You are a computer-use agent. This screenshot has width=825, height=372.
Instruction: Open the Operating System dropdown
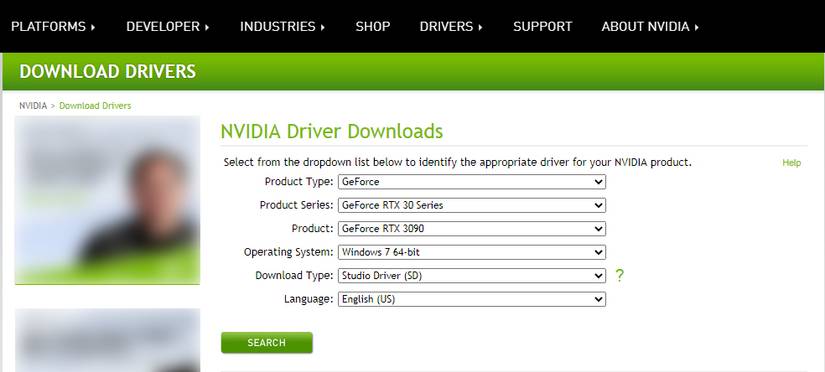pos(471,252)
